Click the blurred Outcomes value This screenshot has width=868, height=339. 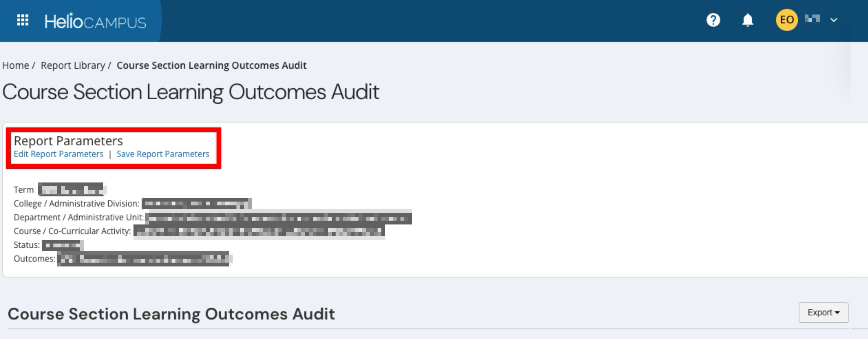point(143,259)
